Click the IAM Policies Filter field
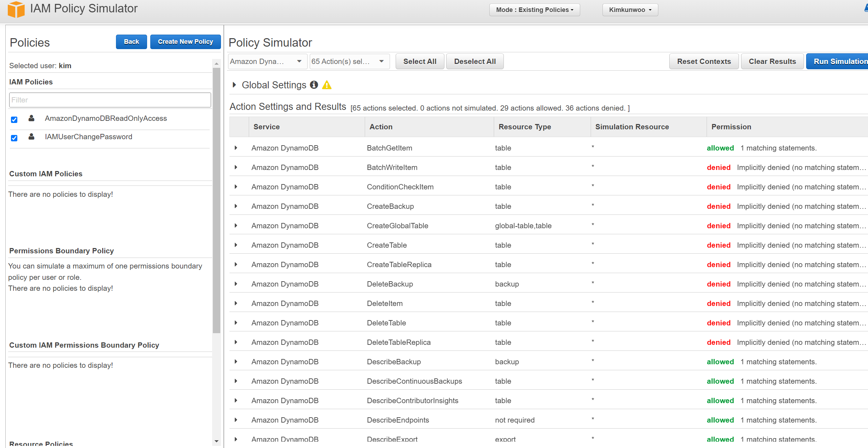Viewport: 868px width, 448px height. point(110,100)
